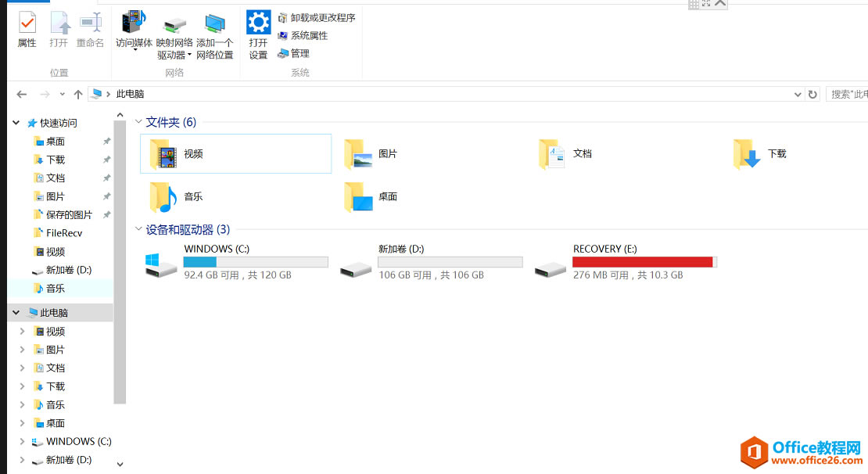Click the WINDOWS (C:) usage bar
The image size is (868, 474).
click(x=256, y=262)
